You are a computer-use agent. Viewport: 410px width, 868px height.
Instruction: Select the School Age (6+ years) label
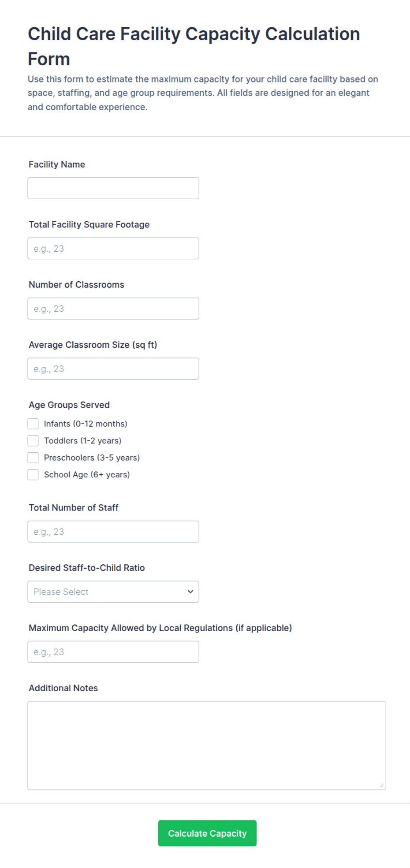coord(87,475)
